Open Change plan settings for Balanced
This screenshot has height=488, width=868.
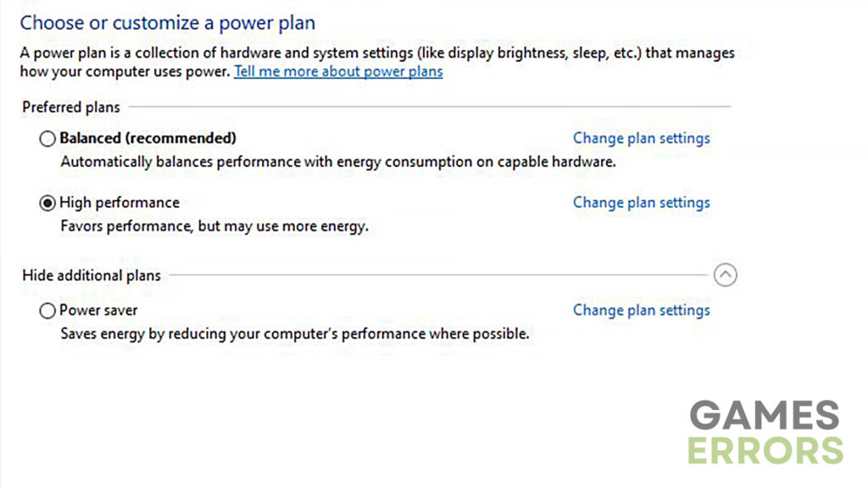(x=641, y=138)
